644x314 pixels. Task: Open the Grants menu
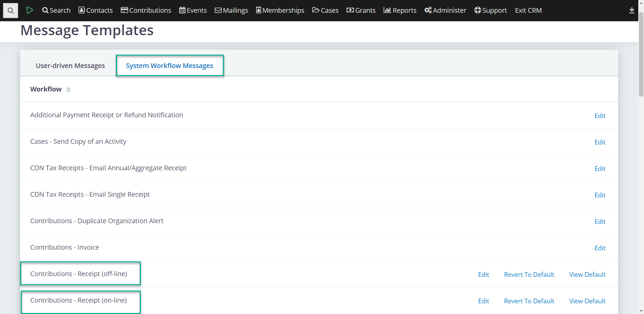click(x=361, y=10)
